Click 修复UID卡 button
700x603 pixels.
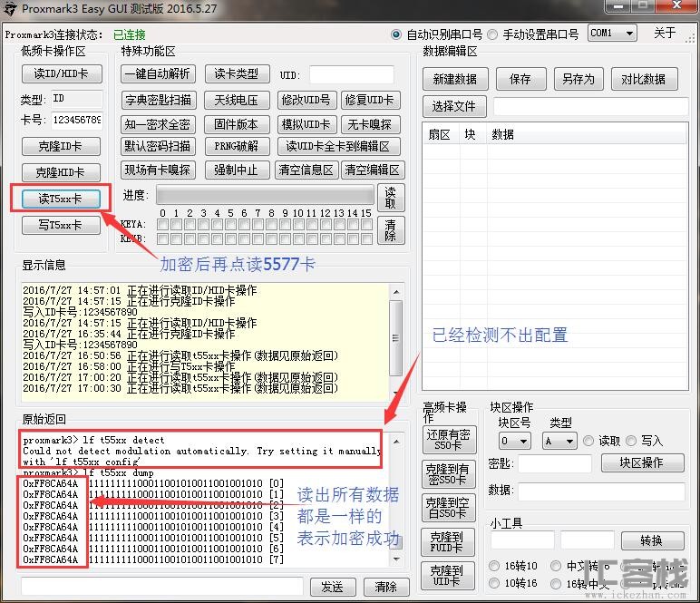370,100
